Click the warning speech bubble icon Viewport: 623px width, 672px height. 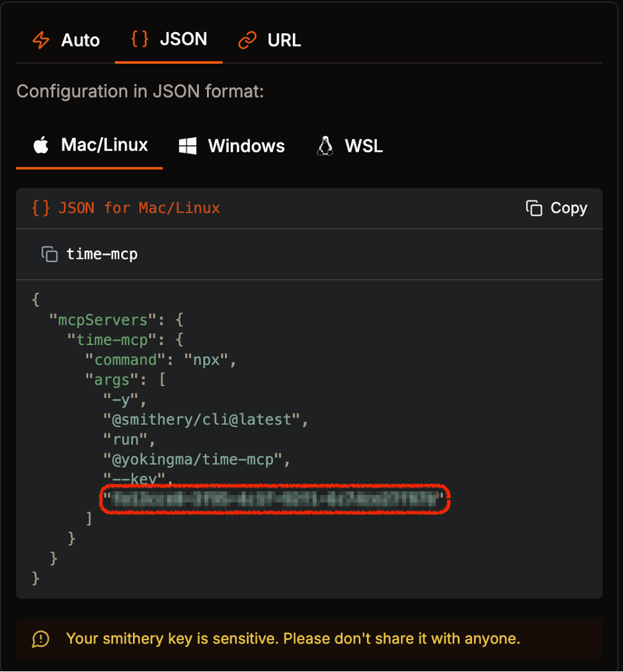click(41, 639)
